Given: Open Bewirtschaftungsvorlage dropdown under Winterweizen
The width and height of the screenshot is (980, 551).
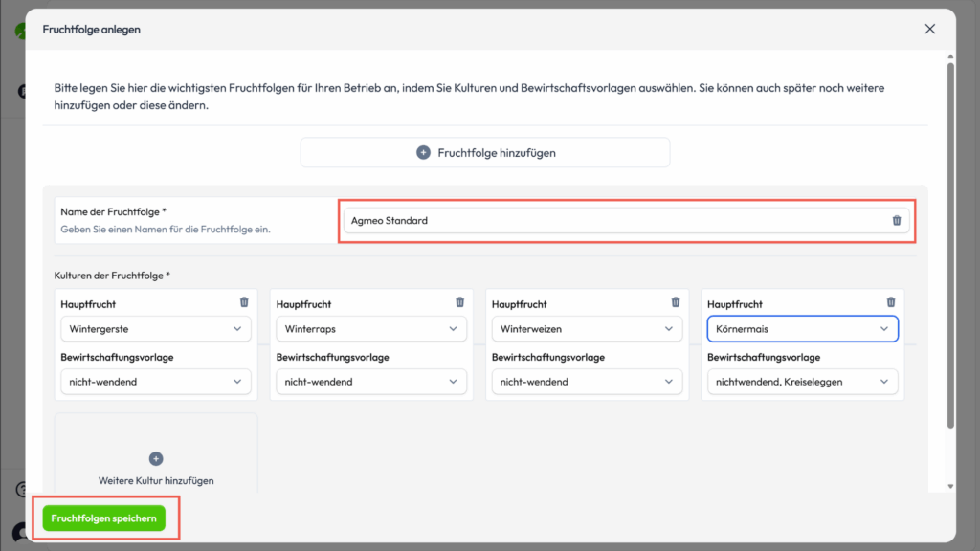Looking at the screenshot, I should coord(587,382).
